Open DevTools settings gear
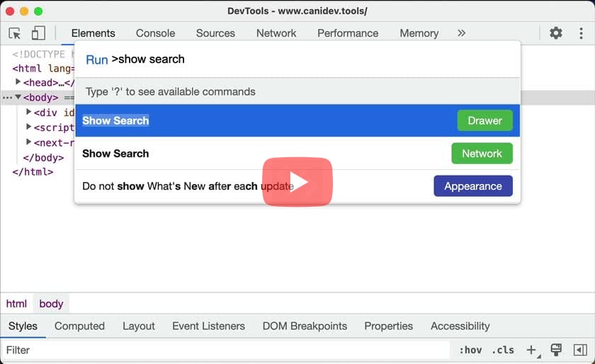 click(x=556, y=33)
